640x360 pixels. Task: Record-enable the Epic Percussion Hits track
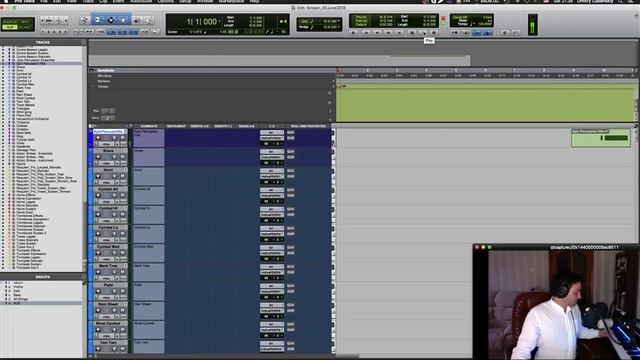coord(98,138)
